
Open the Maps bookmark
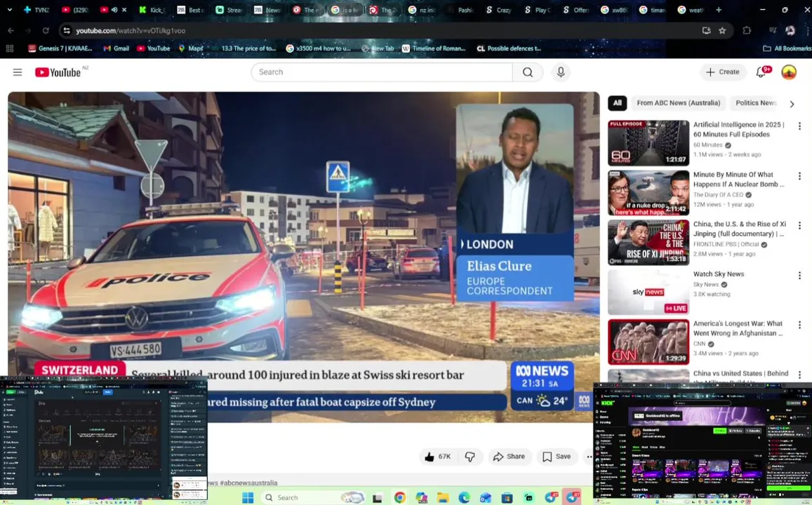[x=191, y=48]
